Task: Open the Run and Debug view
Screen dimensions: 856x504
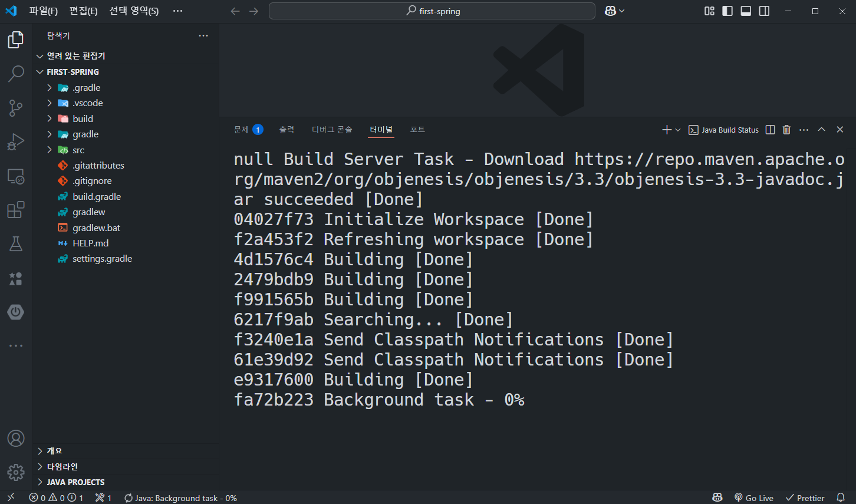Action: point(16,142)
